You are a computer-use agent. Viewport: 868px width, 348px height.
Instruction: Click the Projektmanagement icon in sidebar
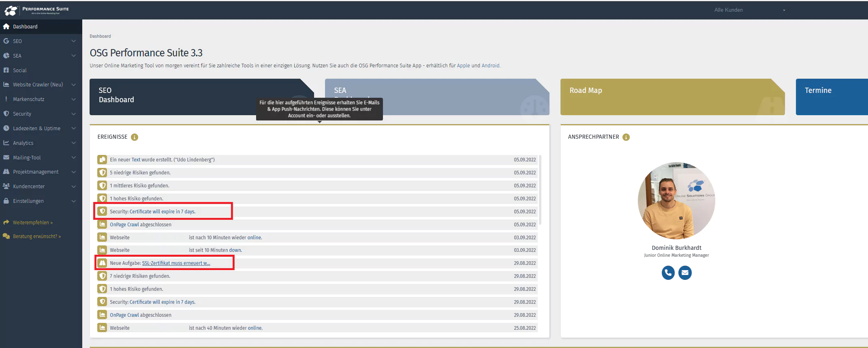[x=6, y=172]
